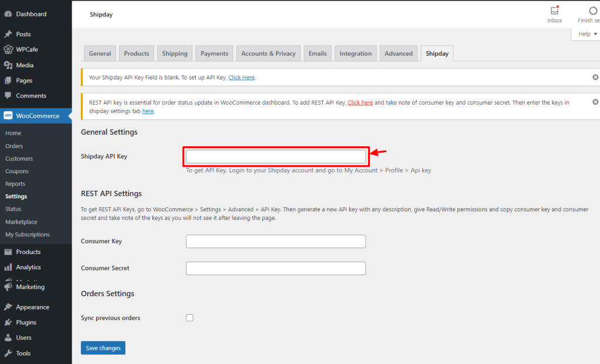Click the WooCommerce menu label
Screen dimensions: 600x364
coord(37,116)
